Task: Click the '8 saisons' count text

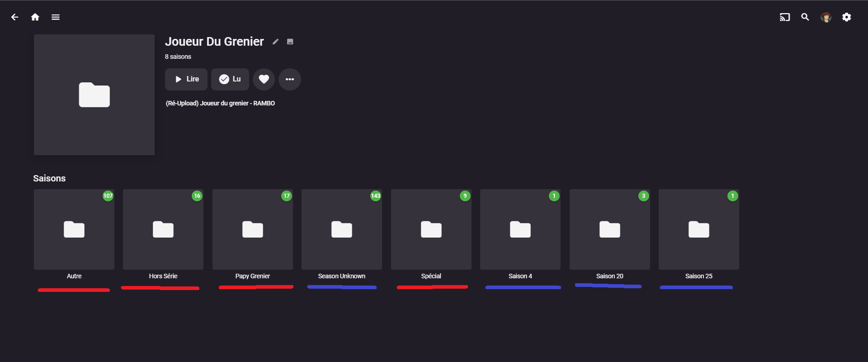Action: click(x=178, y=57)
